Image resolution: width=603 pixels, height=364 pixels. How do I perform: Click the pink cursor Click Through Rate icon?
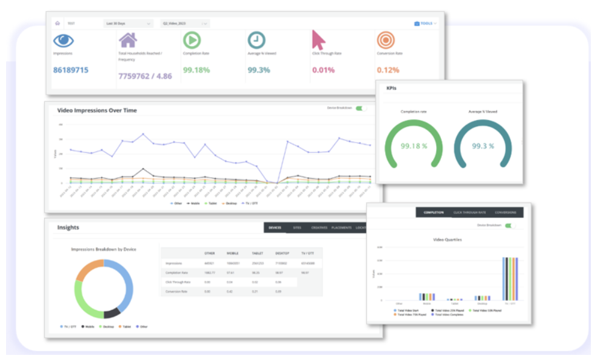(318, 40)
